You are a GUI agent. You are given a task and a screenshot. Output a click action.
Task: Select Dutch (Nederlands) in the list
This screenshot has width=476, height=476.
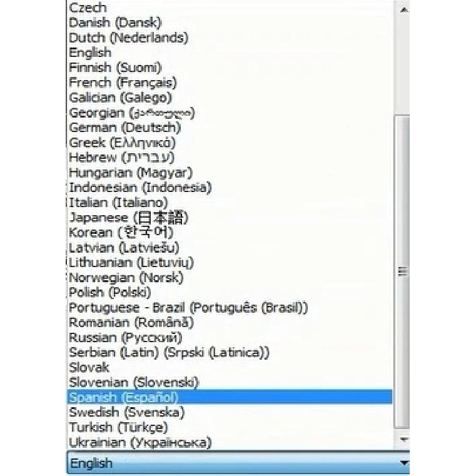point(230,38)
